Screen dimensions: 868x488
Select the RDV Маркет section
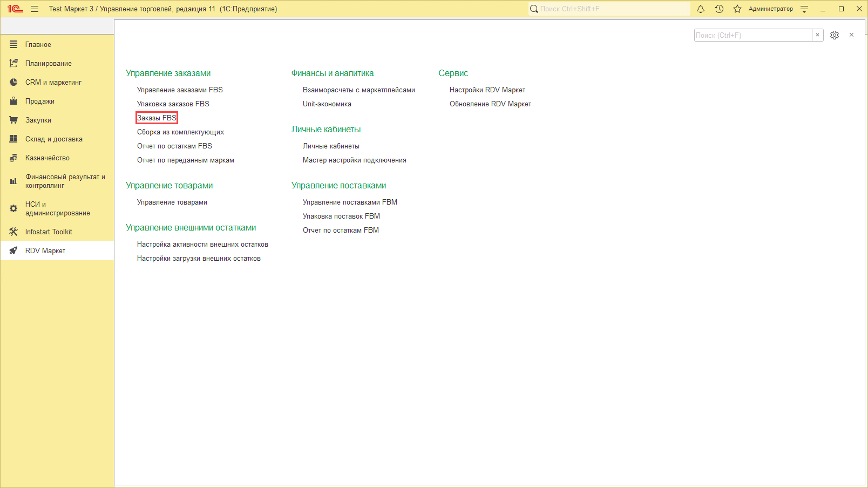point(57,250)
